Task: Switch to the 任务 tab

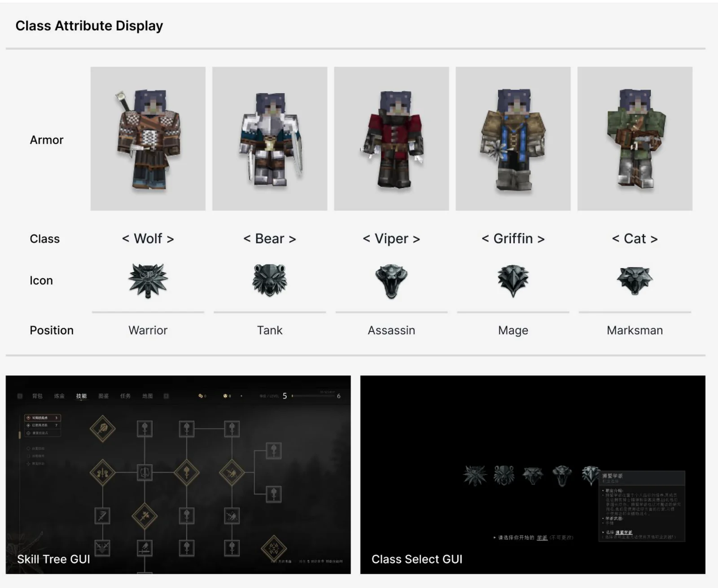Action: click(x=126, y=396)
